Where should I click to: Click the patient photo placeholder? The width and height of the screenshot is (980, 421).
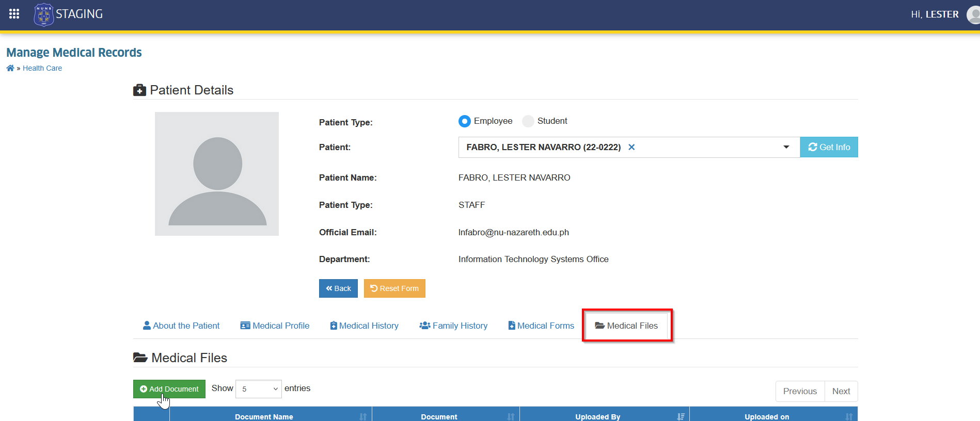pos(217,174)
